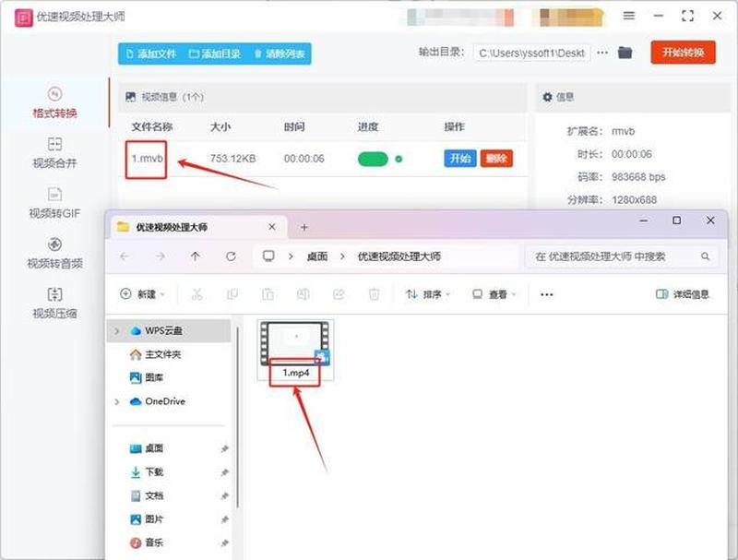This screenshot has width=738, height=560.
Task: Click the 清除列表 clear list button
Action: coord(280,54)
